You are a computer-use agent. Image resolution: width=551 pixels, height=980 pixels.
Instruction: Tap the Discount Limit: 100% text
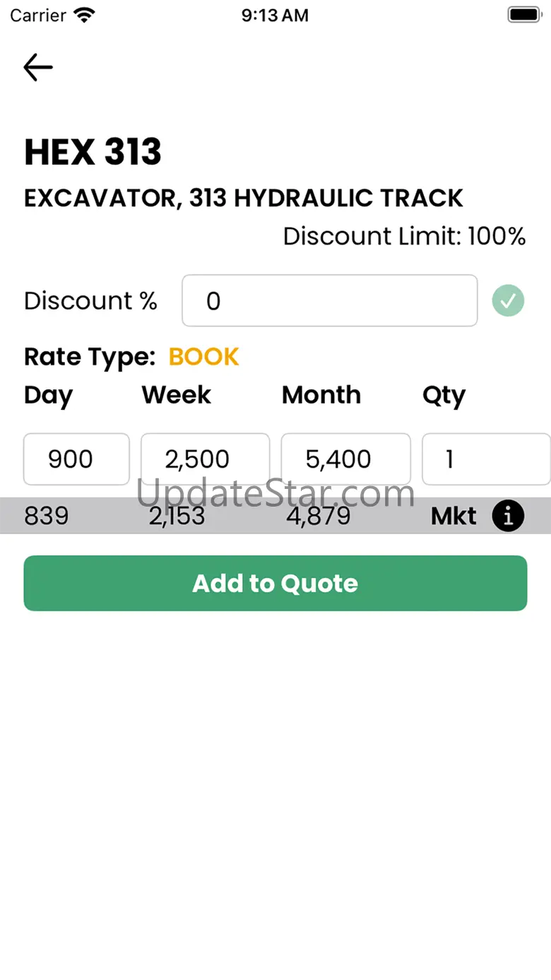click(404, 236)
